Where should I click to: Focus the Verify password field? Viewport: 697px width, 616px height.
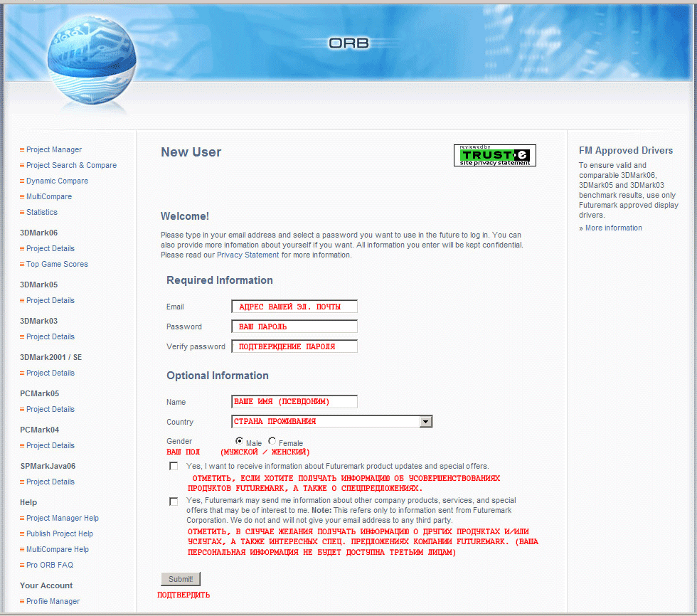(294, 346)
